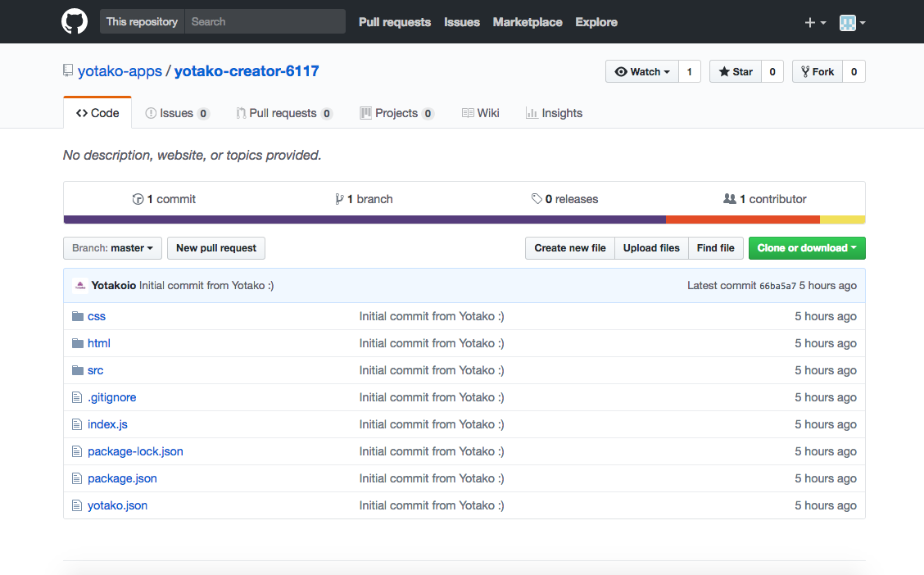Click the This repository search scope
The width and height of the screenshot is (924, 575).
[142, 22]
